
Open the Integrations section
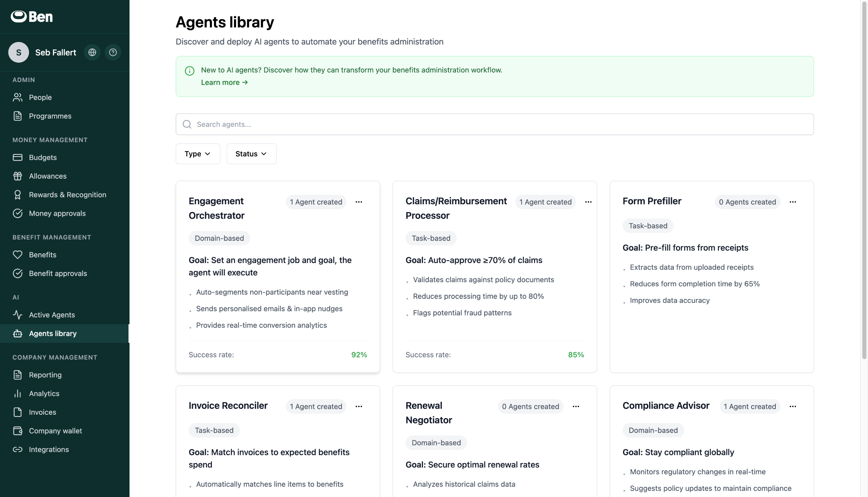click(x=48, y=449)
